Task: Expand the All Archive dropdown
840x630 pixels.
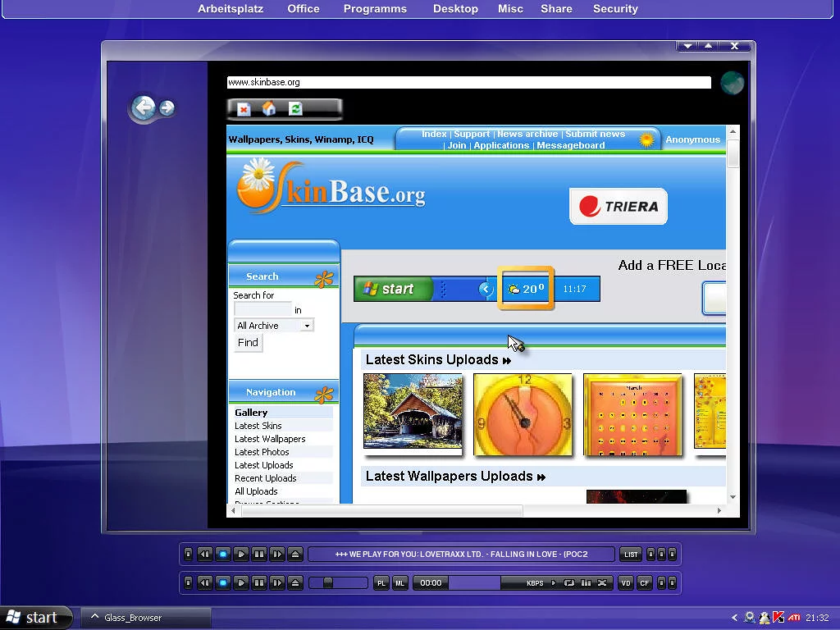Action: 307,326
